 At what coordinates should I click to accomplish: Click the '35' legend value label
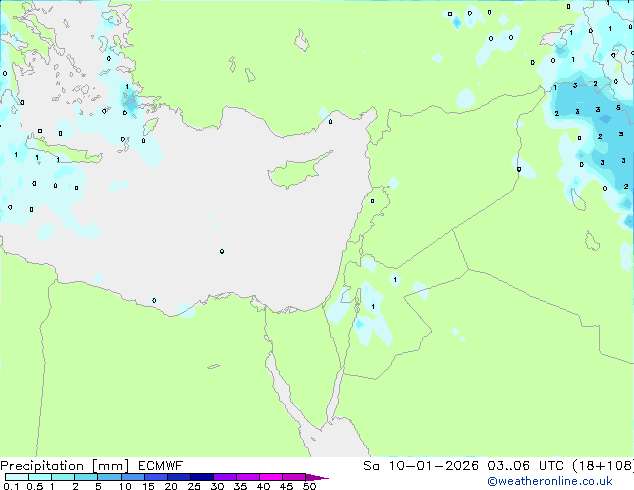[240, 486]
